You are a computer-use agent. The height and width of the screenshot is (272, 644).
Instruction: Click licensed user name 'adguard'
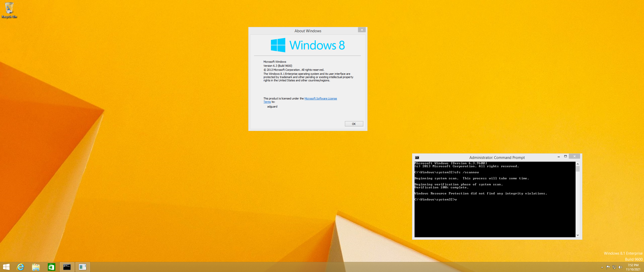pyautogui.click(x=272, y=107)
